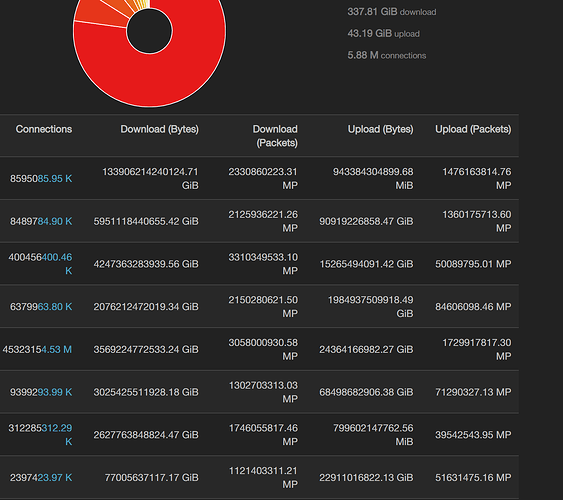The height and width of the screenshot is (500, 563).
Task: Sort by Download (Bytes) column header
Action: 159,129
